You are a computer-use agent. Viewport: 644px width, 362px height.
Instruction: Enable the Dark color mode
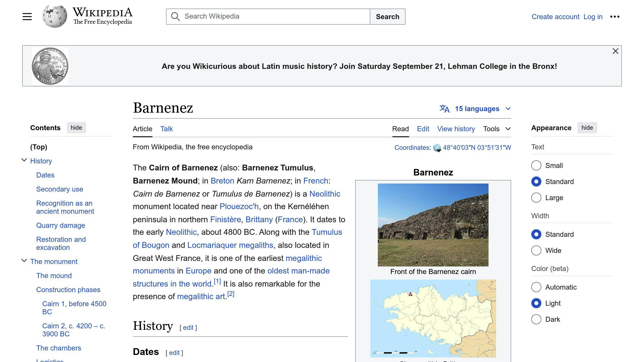(x=536, y=319)
